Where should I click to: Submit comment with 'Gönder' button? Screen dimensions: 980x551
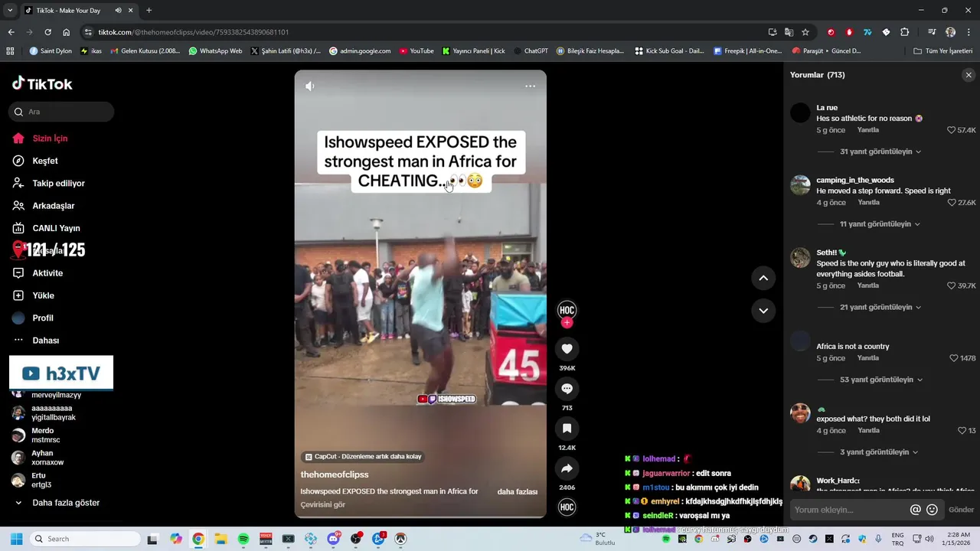(962, 510)
